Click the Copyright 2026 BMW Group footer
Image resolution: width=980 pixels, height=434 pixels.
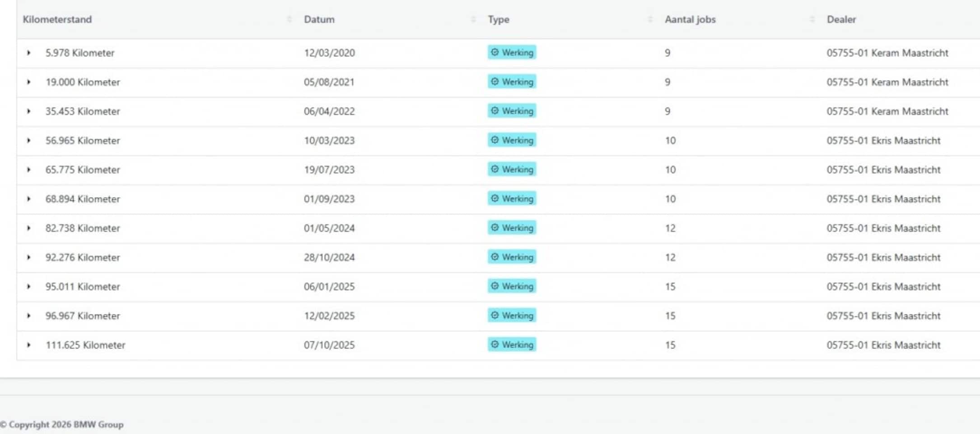point(62,425)
